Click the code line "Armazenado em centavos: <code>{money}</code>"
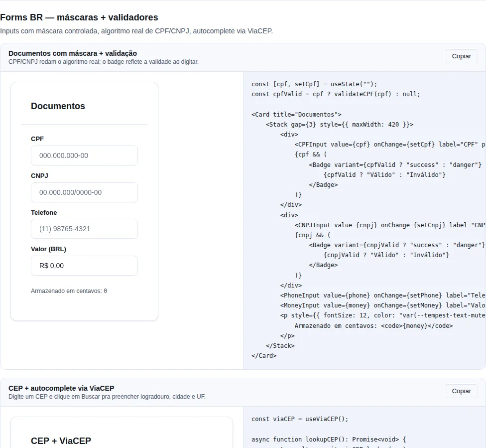The width and height of the screenshot is (486, 448). click(373, 326)
